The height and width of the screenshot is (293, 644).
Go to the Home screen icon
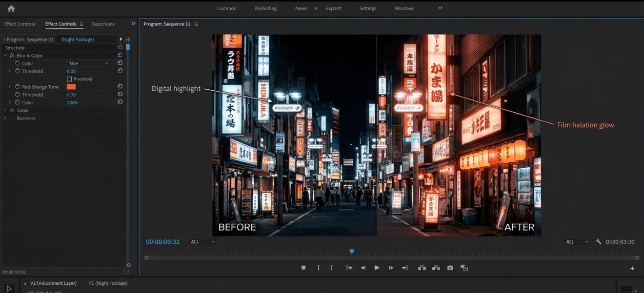tap(11, 8)
